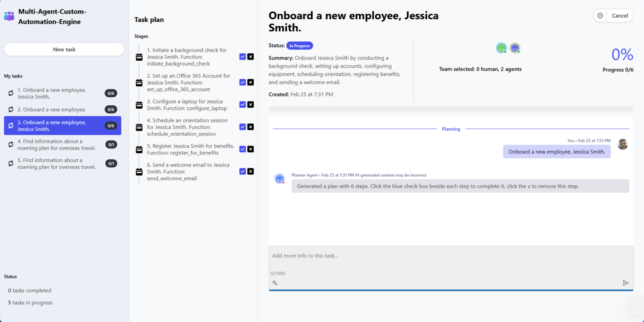Remove the background check step with x
This screenshot has height=322, width=644.
click(x=250, y=57)
